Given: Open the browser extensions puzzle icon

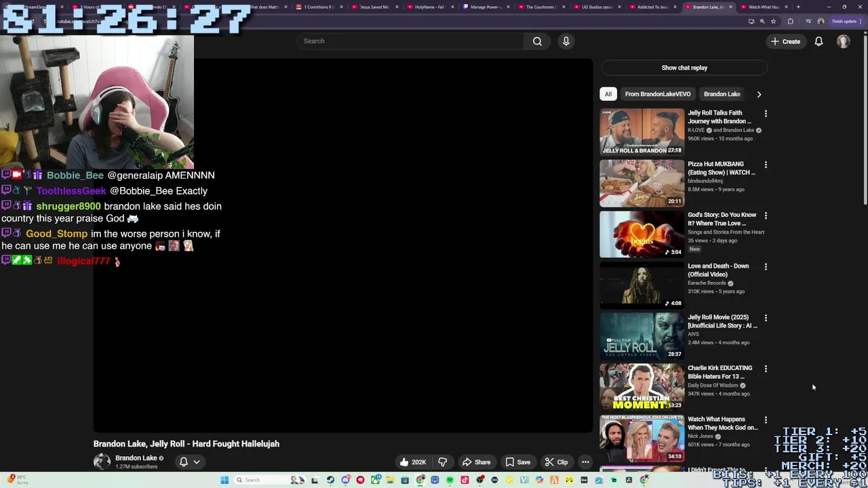Looking at the screenshot, I should pyautogui.click(x=790, y=21).
